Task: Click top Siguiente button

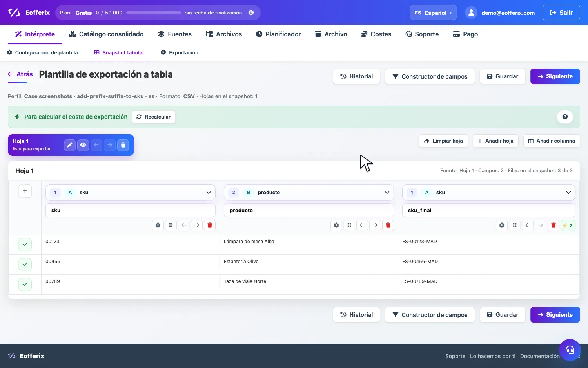Action: 555,76
